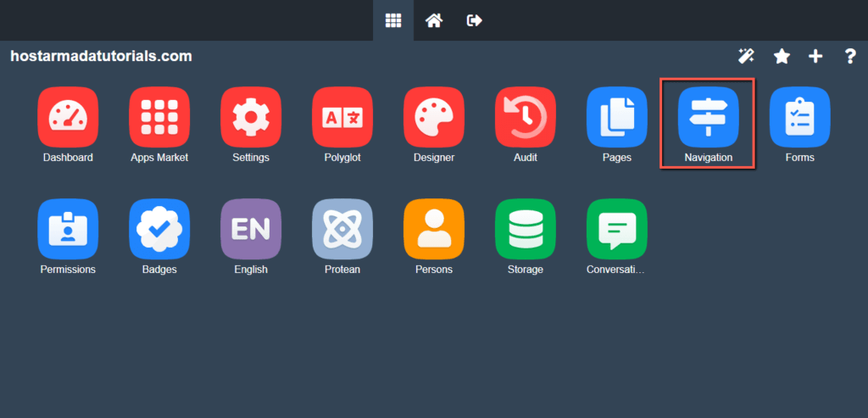Viewport: 868px width, 418px height.
Task: Click the plus add icon
Action: [815, 56]
